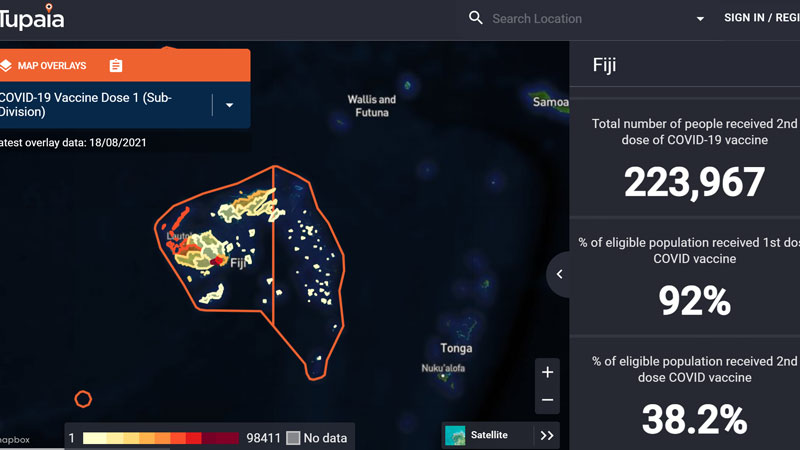Toggle the No data legend box
This screenshot has height=450, width=800.
coord(293,438)
